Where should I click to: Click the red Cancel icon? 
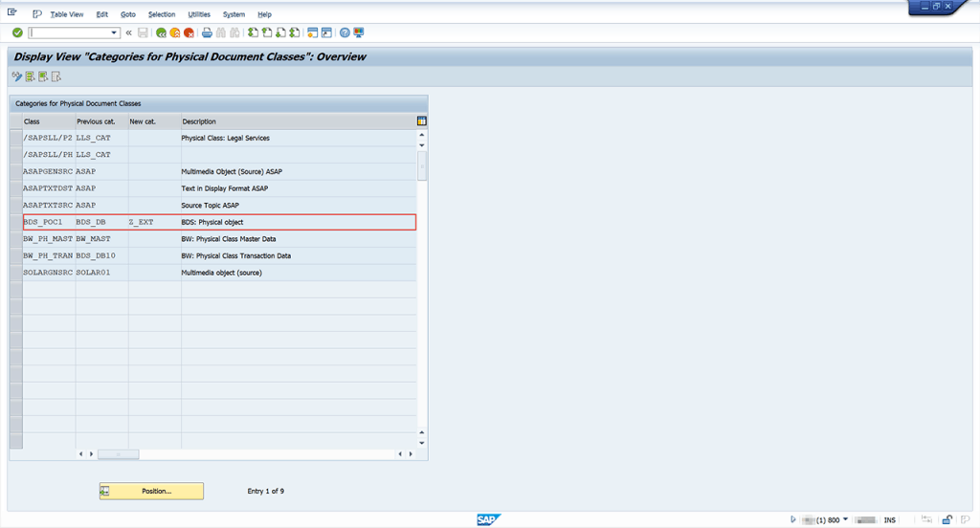point(189,33)
